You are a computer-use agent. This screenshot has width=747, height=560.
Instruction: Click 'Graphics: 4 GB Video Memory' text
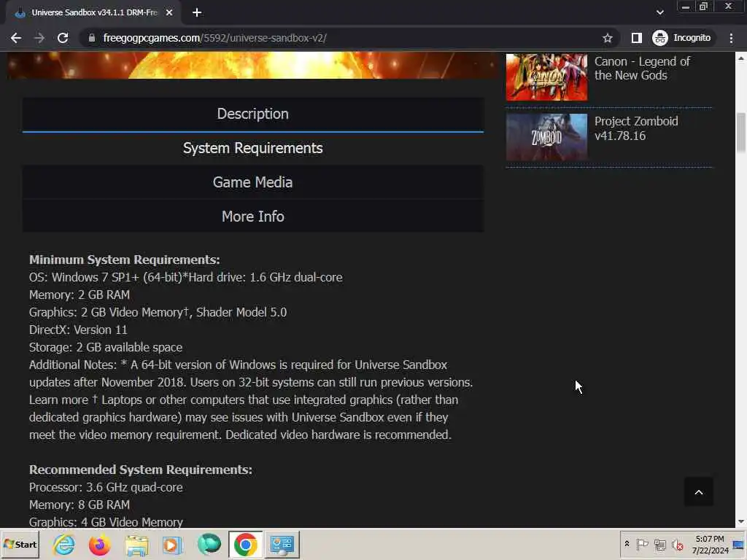(x=106, y=522)
